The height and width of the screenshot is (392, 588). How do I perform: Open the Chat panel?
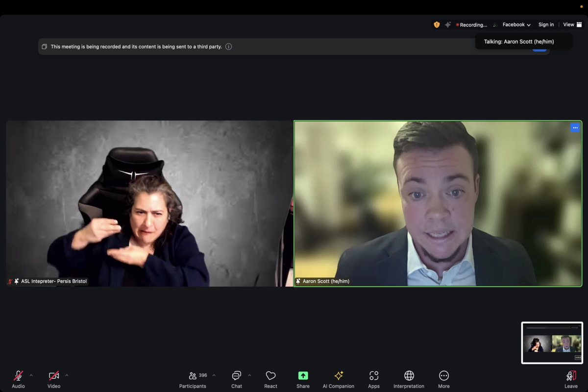coord(236,379)
